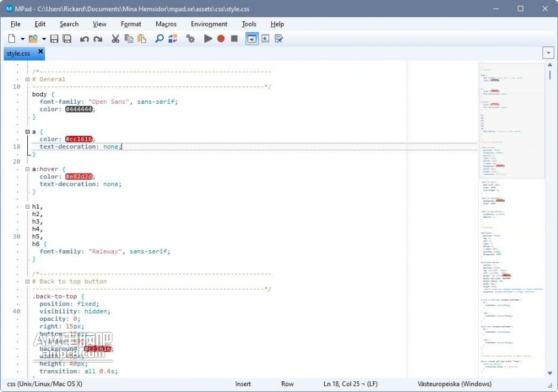Click line number 40 in the gutter
The image size is (558, 392).
coord(17,311)
